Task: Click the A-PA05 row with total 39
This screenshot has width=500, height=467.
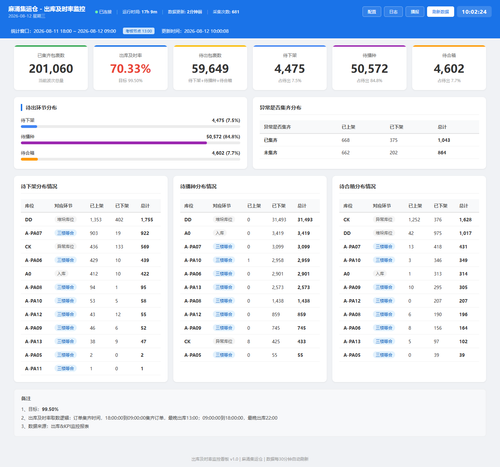Action: pyautogui.click(x=409, y=355)
